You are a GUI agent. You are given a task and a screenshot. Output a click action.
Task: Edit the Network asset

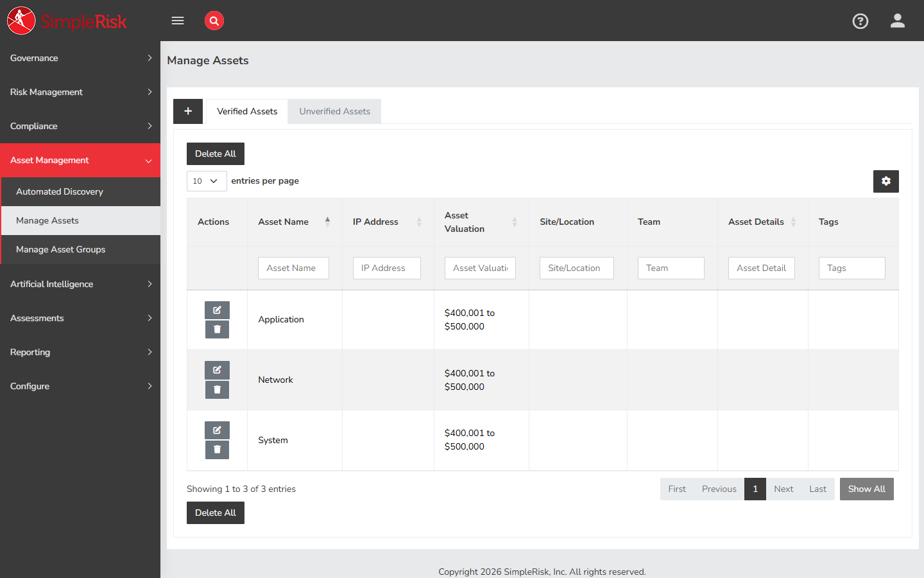coord(217,370)
